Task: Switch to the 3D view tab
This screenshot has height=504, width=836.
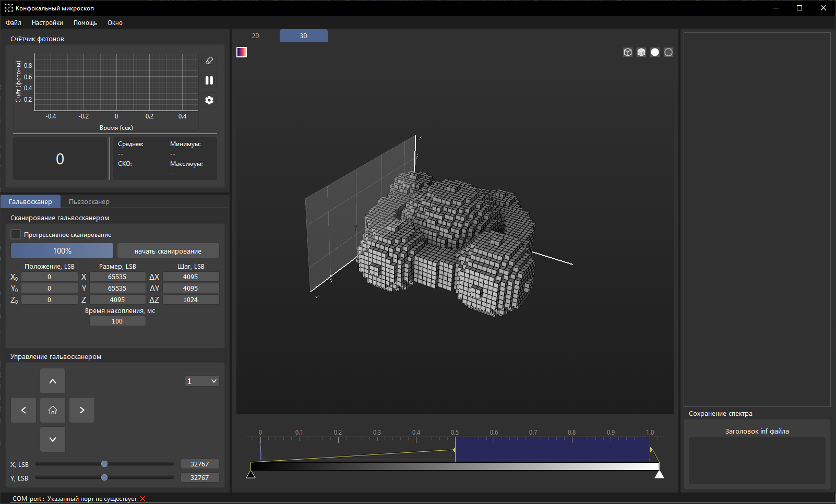Action: (x=304, y=35)
